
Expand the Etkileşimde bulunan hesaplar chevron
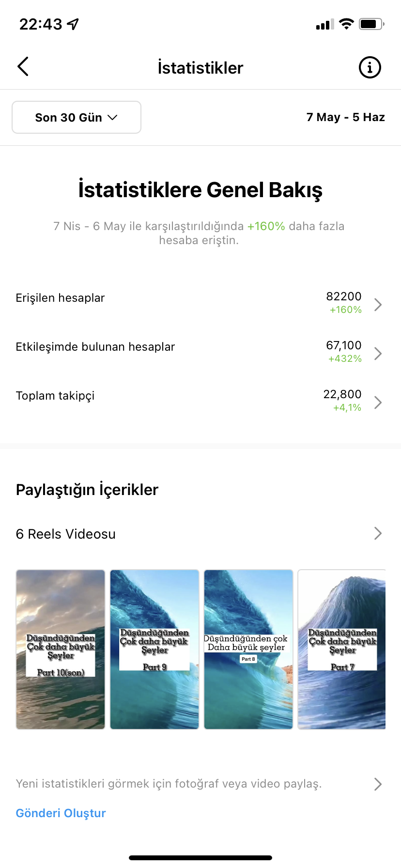click(378, 353)
